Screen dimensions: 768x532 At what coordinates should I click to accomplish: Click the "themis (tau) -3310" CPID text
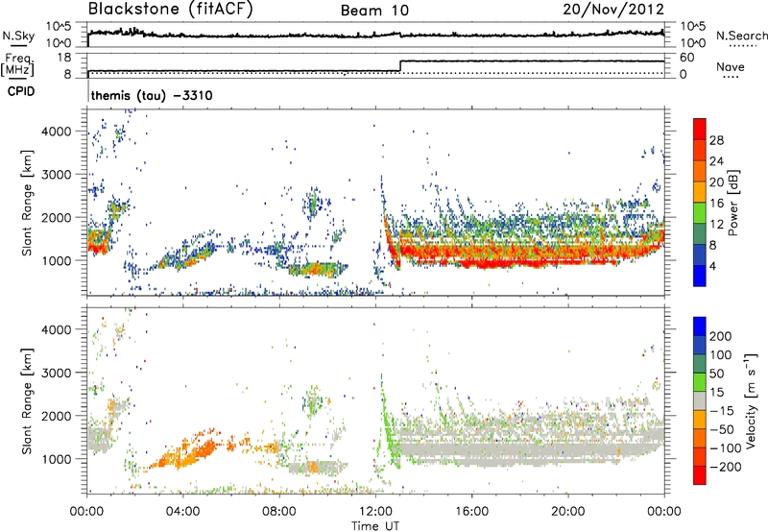(x=152, y=95)
